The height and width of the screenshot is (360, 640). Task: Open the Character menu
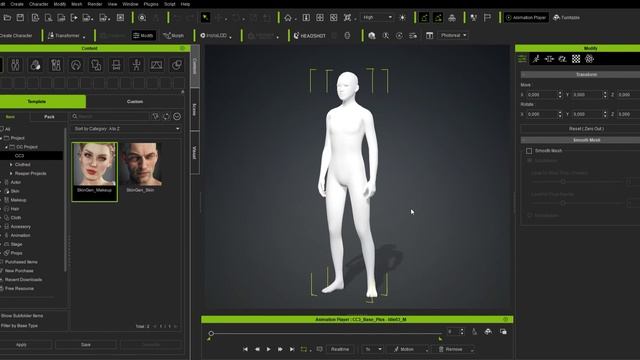pos(39,4)
